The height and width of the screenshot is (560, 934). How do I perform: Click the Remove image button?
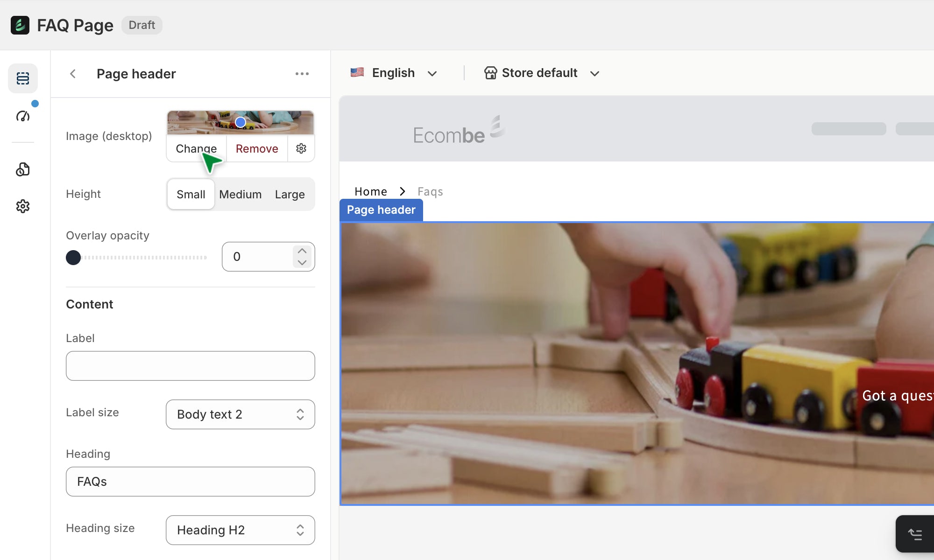click(257, 148)
